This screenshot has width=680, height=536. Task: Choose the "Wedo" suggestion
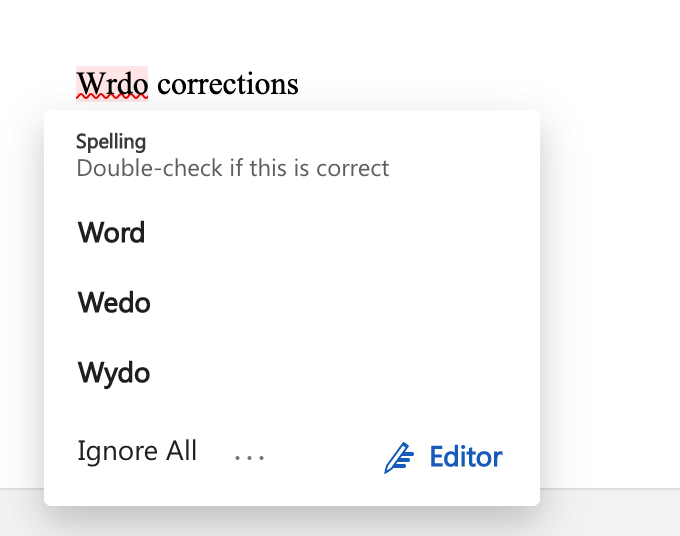click(x=114, y=303)
